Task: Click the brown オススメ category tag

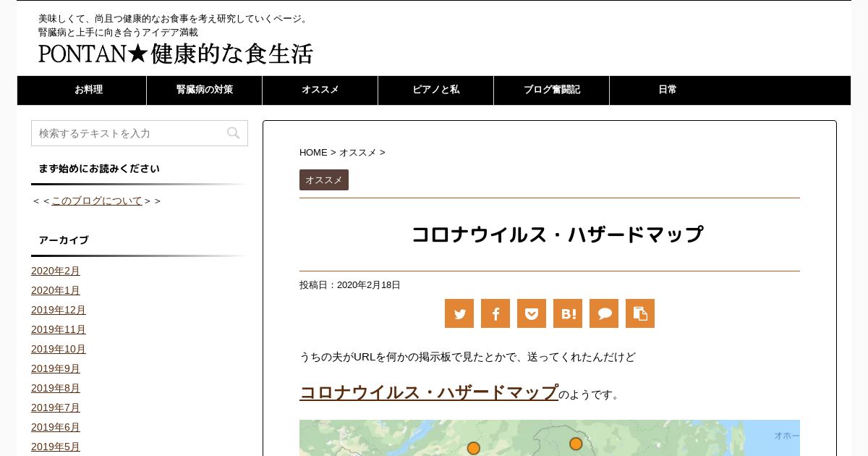Action: 324,180
